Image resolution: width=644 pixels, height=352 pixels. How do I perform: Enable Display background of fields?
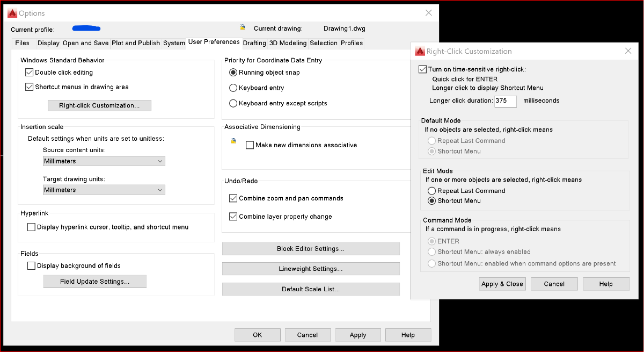31,266
